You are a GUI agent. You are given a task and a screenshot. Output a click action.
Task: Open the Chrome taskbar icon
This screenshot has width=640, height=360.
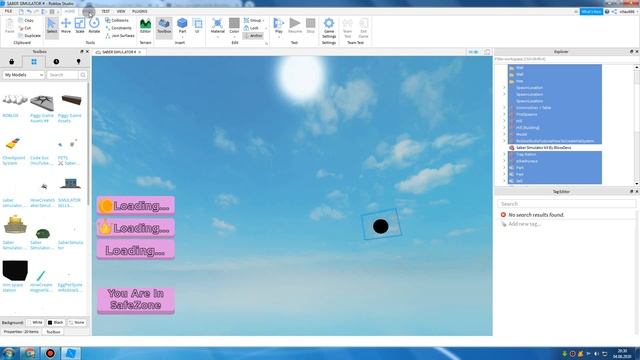click(29, 353)
